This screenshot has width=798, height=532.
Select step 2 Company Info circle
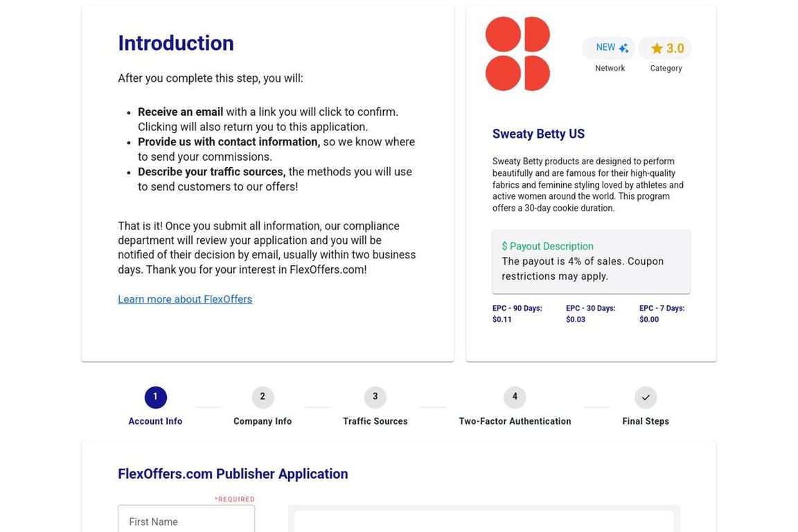(263, 397)
